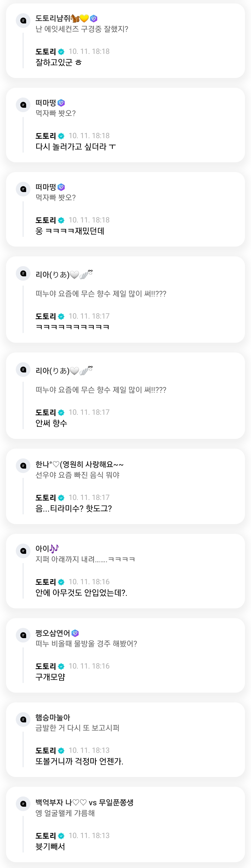Screen dimensions: 251x868
Task: Click the purple badge next to 쩡오삼연어
Action: pos(75,633)
